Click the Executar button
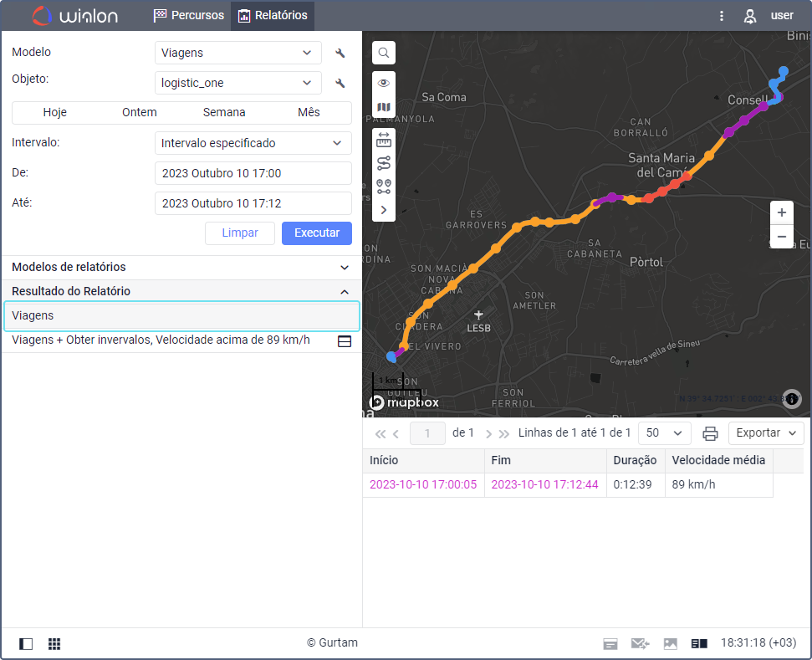 [316, 233]
